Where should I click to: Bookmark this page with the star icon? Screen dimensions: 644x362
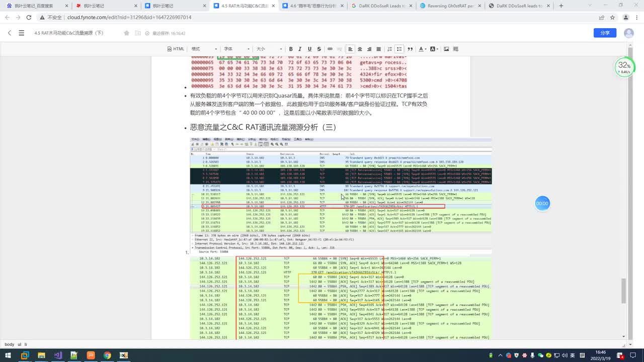coord(612,17)
